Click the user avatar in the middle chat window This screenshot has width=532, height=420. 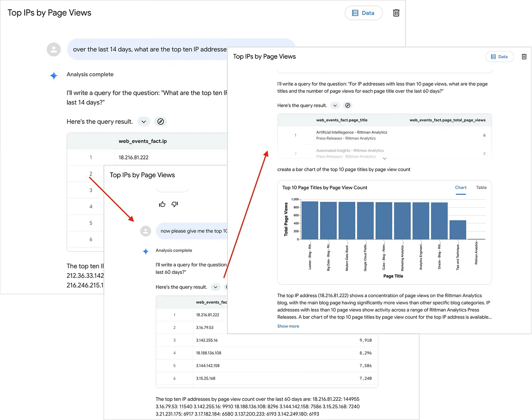point(146,231)
